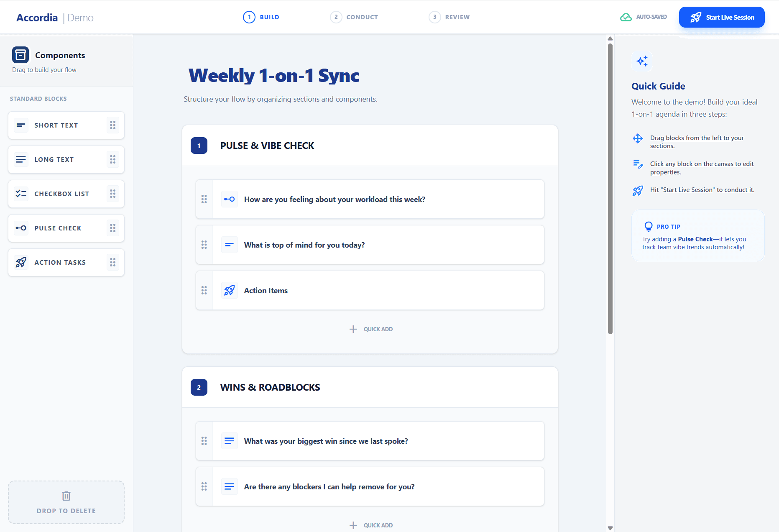Open the Conduct step
This screenshot has width=779, height=532.
click(354, 17)
